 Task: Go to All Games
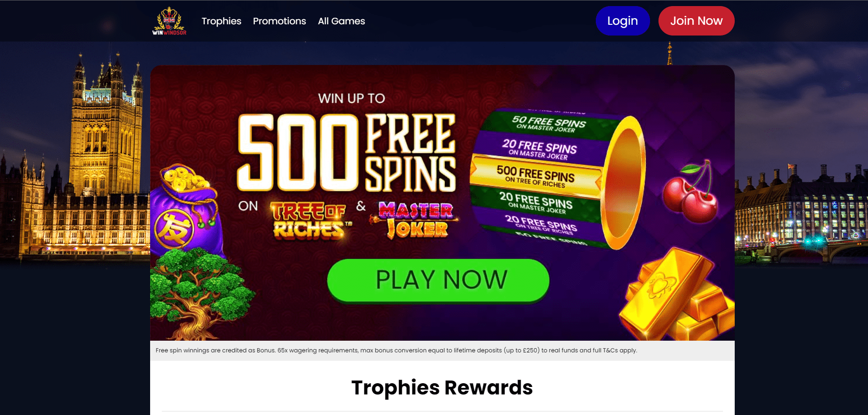[x=341, y=21]
